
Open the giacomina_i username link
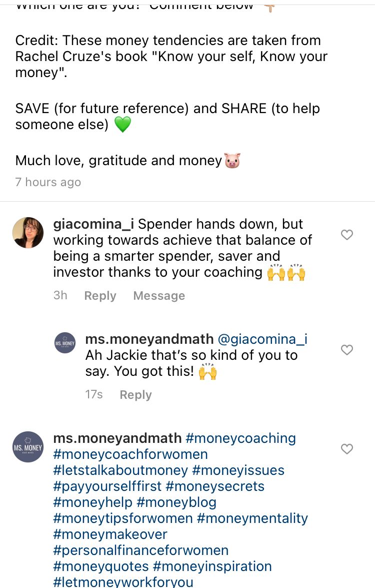coord(93,224)
